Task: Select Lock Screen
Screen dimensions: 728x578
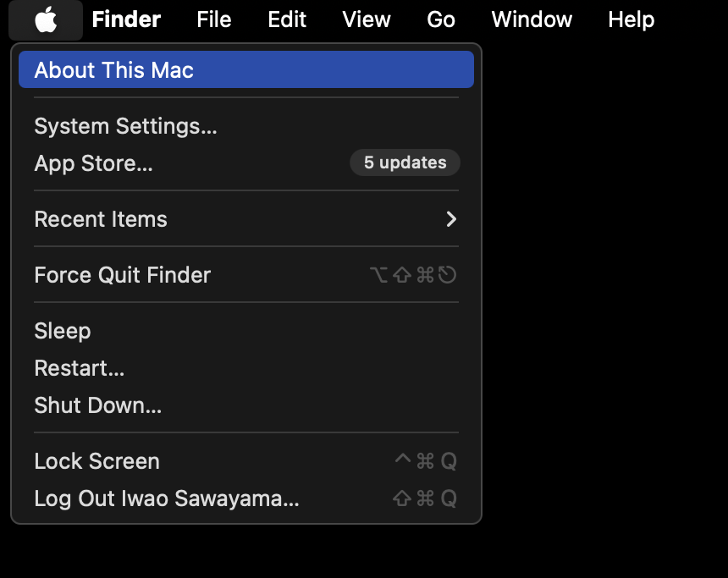Action: pyautogui.click(x=97, y=461)
